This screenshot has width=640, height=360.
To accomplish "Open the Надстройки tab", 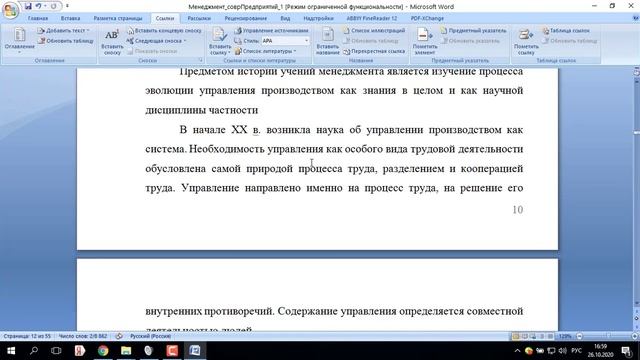I will click(x=318, y=18).
